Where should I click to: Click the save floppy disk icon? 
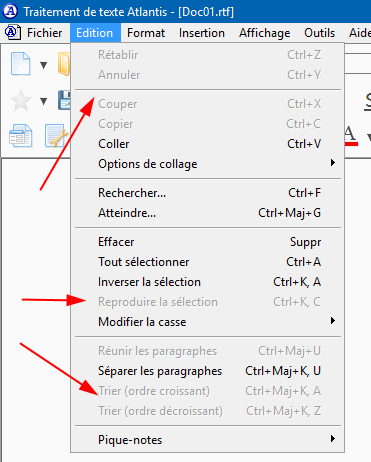point(64,100)
